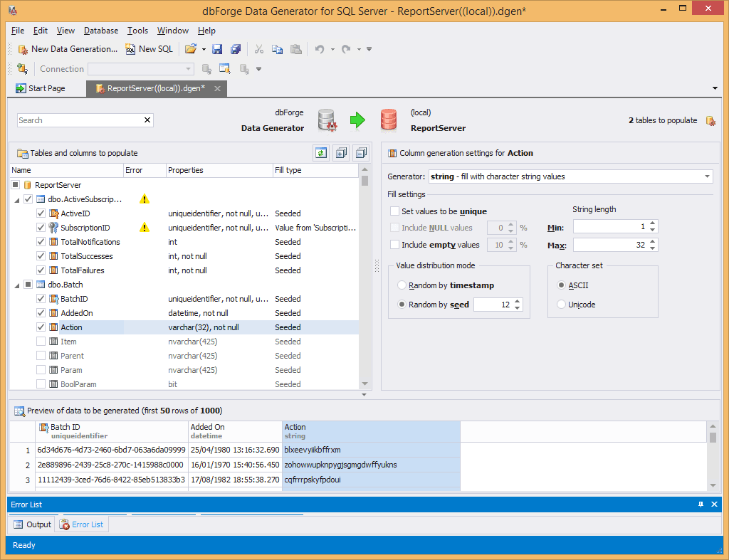Open the File menu
Screen dimensions: 729x560
point(18,31)
